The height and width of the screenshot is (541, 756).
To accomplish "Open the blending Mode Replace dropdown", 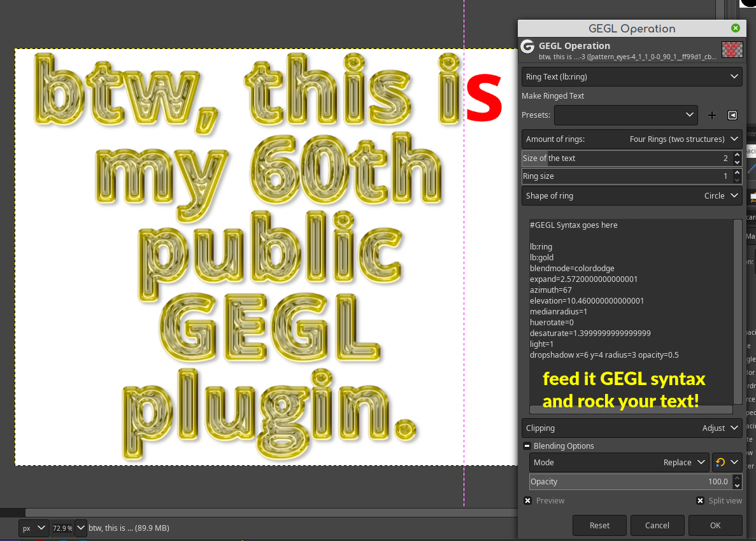I will 619,463.
